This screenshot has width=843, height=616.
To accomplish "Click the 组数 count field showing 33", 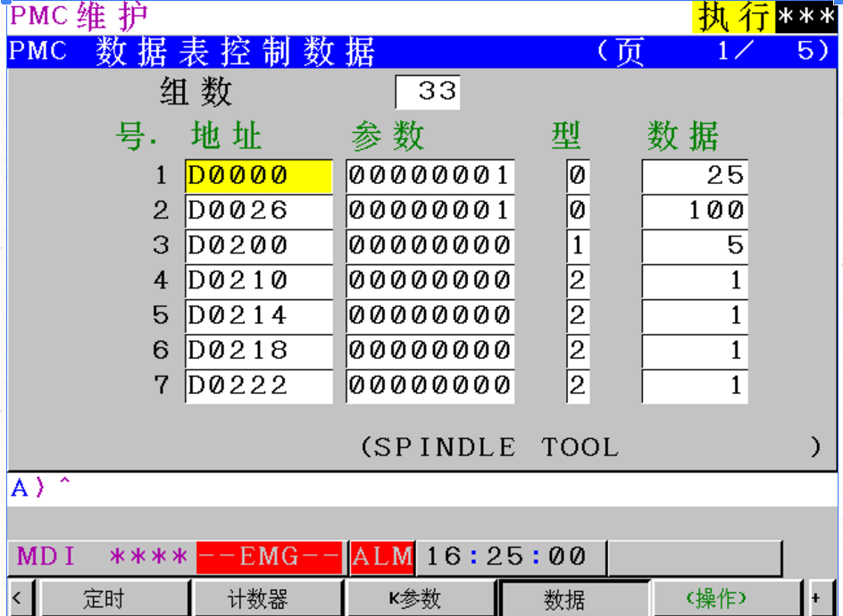I will coord(427,91).
